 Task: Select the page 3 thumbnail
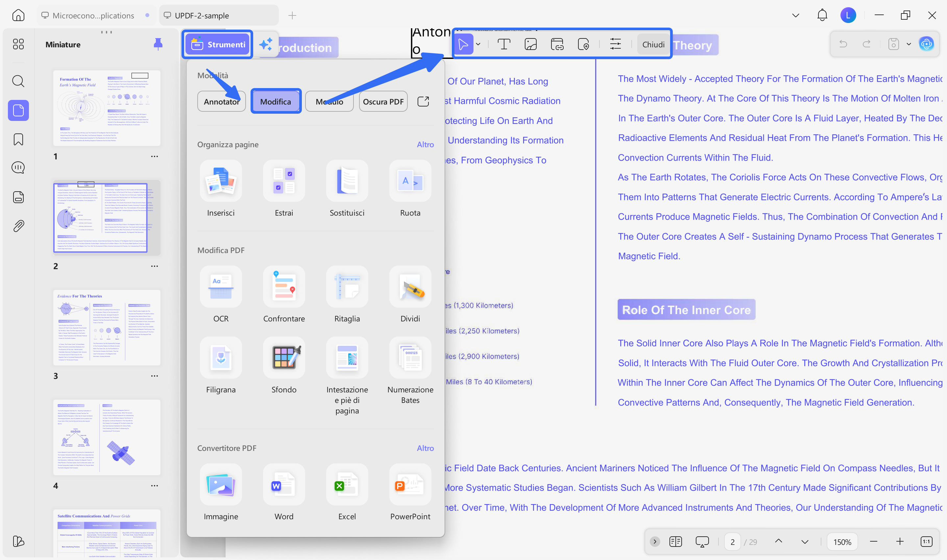click(107, 328)
